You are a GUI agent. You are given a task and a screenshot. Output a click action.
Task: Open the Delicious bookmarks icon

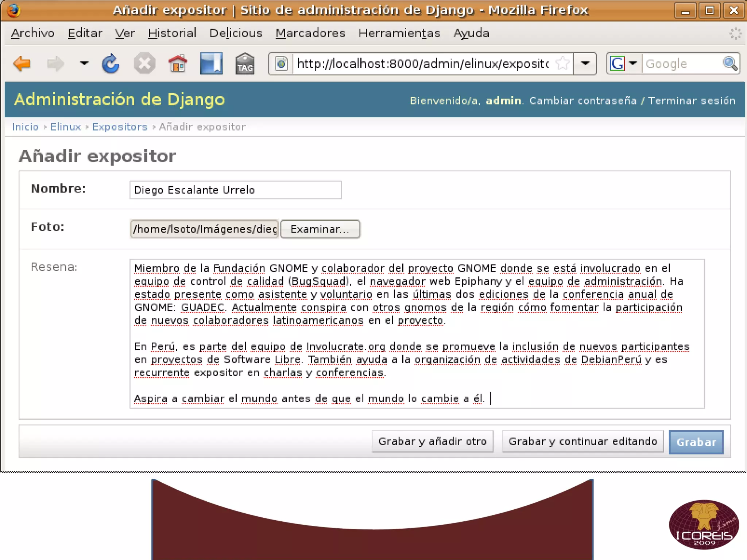[x=211, y=64]
